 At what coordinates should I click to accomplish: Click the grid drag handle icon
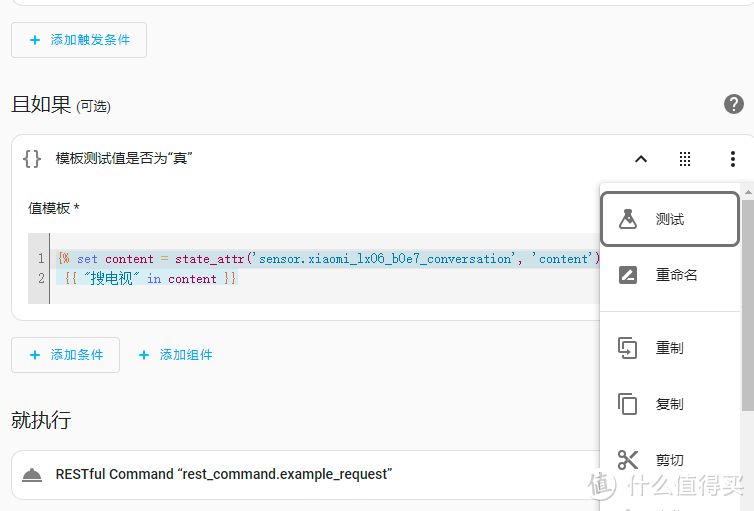pyautogui.click(x=685, y=159)
